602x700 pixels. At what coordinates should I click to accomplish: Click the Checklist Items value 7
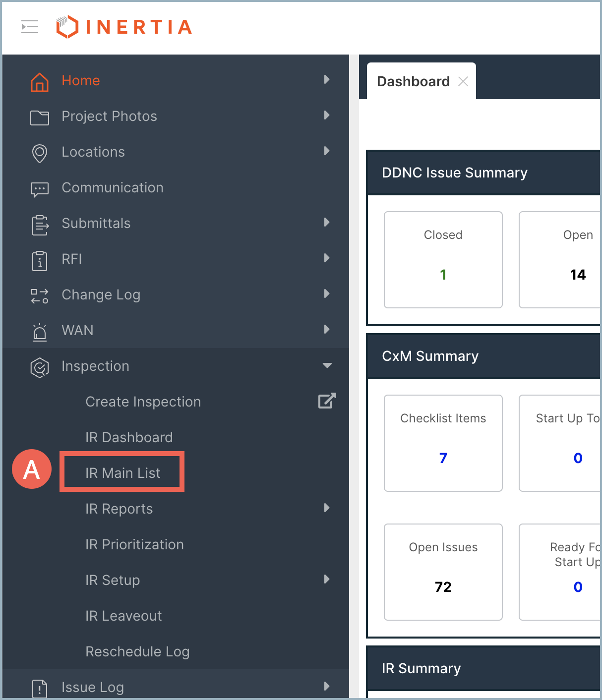443,458
